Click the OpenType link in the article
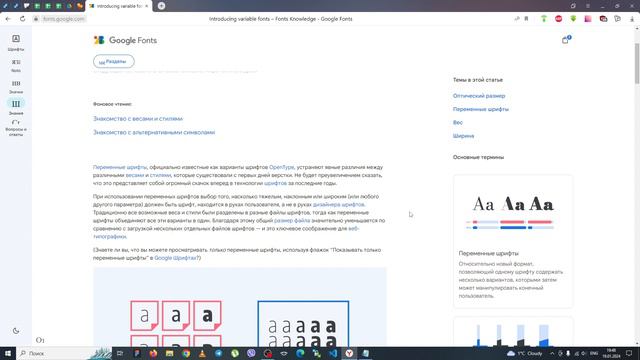Screen dimensions: 640x360 281,167
